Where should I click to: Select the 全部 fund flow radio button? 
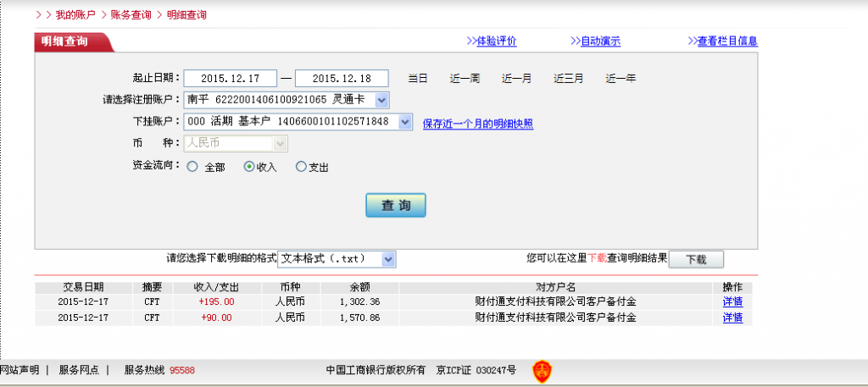(x=192, y=167)
